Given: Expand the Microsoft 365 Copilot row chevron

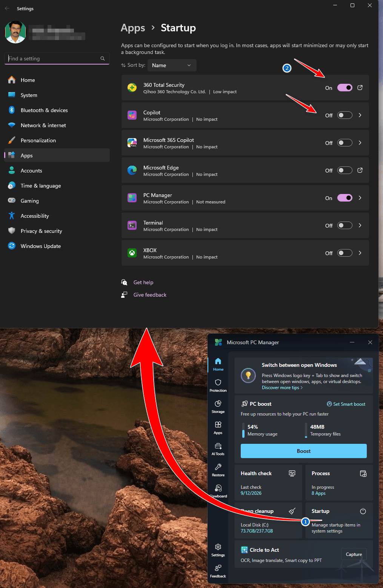Looking at the screenshot, I should click(360, 143).
